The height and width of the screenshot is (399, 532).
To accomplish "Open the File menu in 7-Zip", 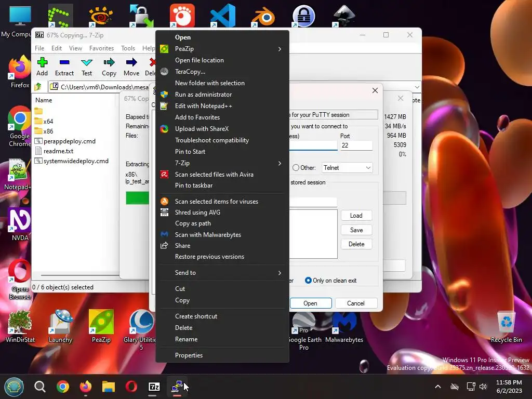I will tap(39, 48).
